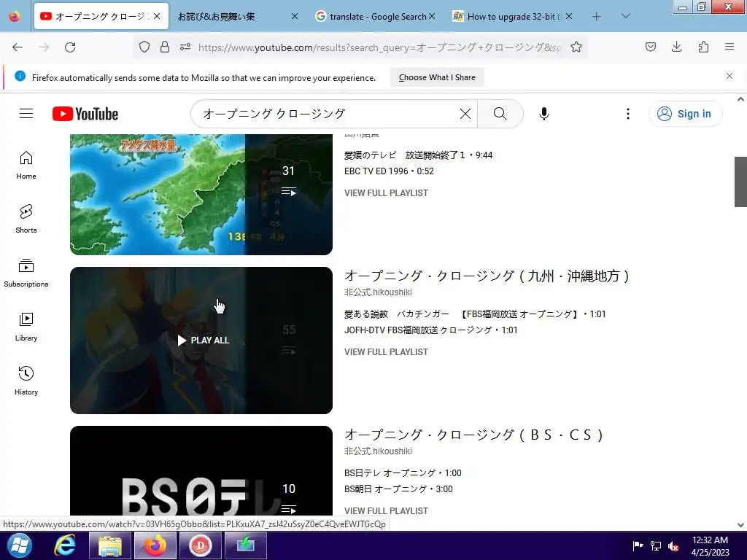Image resolution: width=747 pixels, height=560 pixels.
Task: Open the オープニング・クロージング(九州・沖縄地方) title
Action: (487, 276)
